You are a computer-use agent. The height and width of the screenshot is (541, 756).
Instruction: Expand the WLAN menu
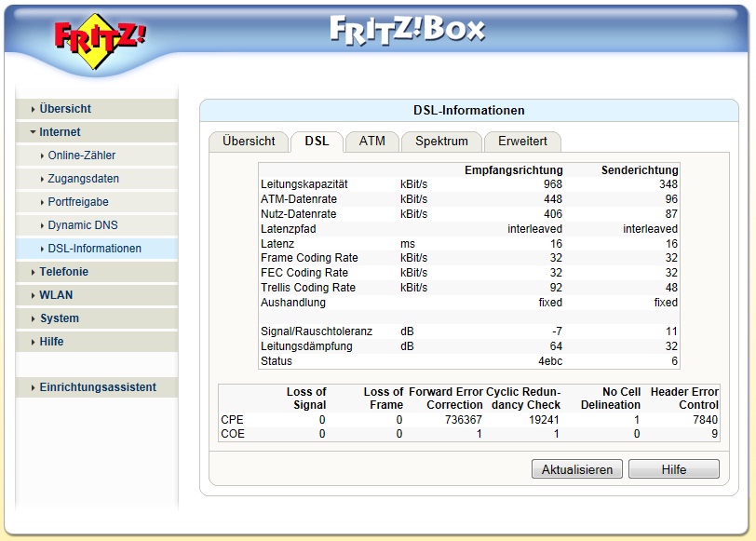[x=97, y=294]
